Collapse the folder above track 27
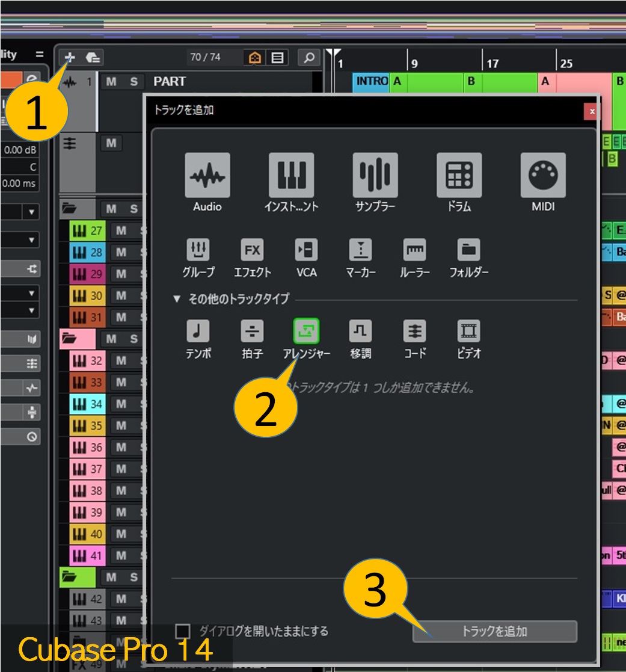 [69, 209]
